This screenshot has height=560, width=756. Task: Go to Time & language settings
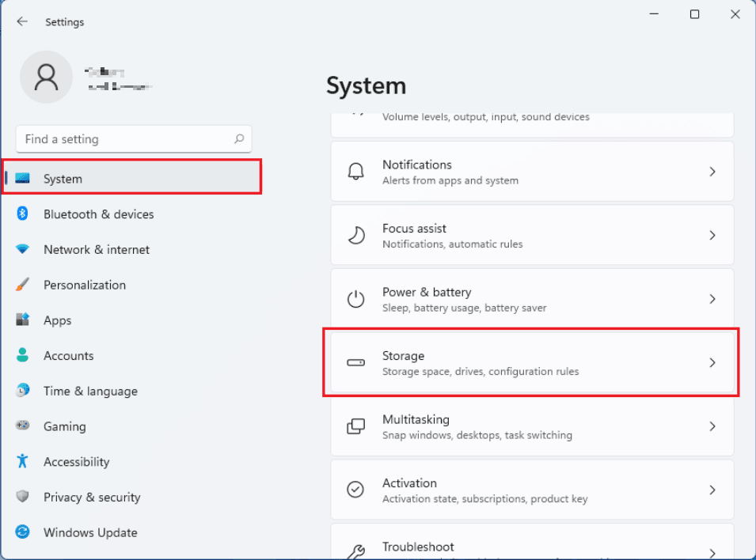pyautogui.click(x=90, y=391)
